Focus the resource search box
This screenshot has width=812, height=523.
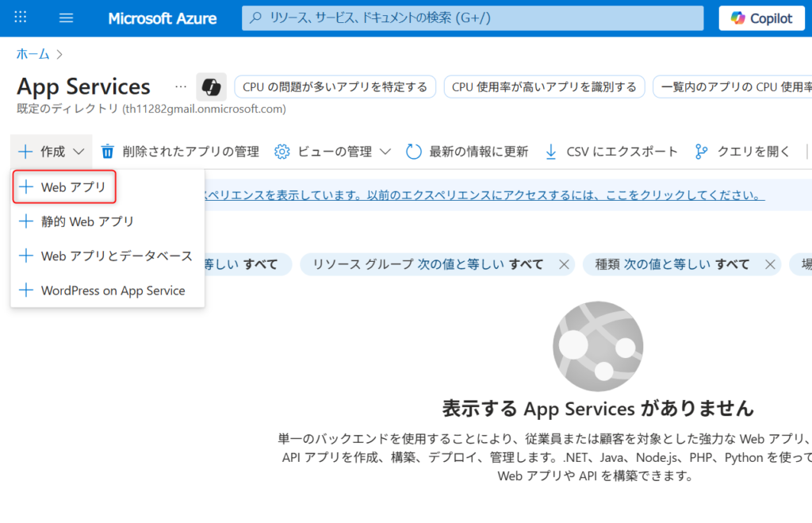pyautogui.click(x=473, y=18)
